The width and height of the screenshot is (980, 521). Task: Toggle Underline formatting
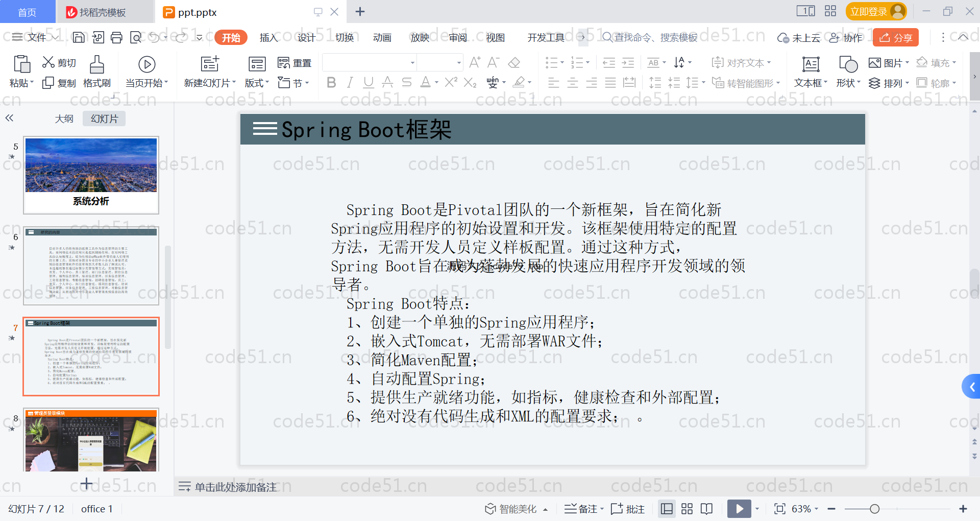[369, 82]
